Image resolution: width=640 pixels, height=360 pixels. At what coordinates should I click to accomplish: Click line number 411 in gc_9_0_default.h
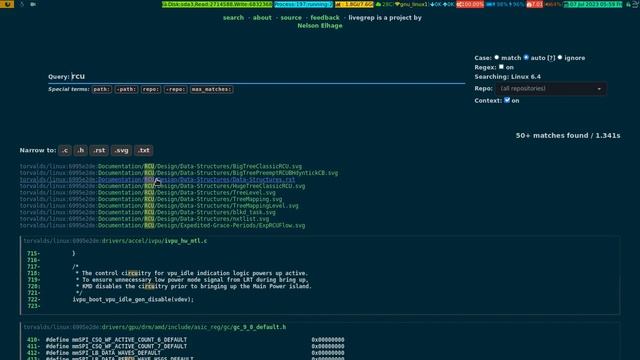click(33, 346)
